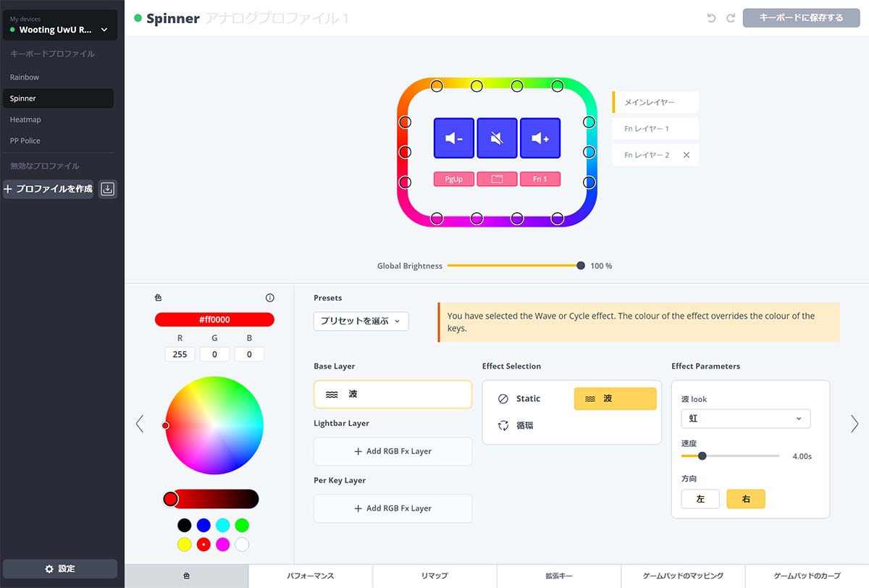This screenshot has width=869, height=588.
Task: Click the redo arrow icon
Action: (730, 18)
